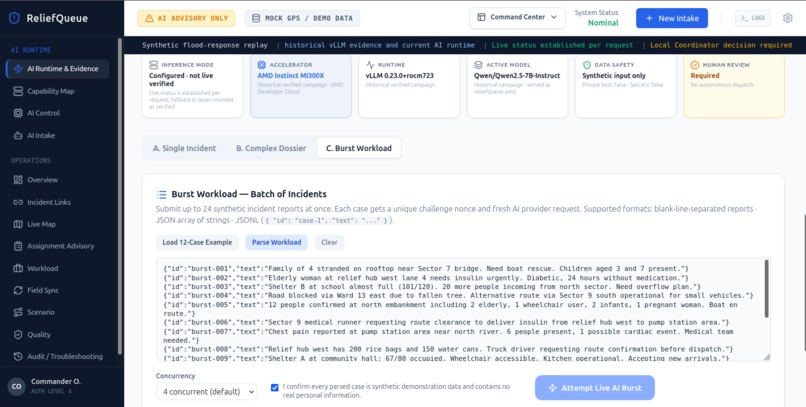Click the AI Intake robot icon

pyautogui.click(x=18, y=136)
